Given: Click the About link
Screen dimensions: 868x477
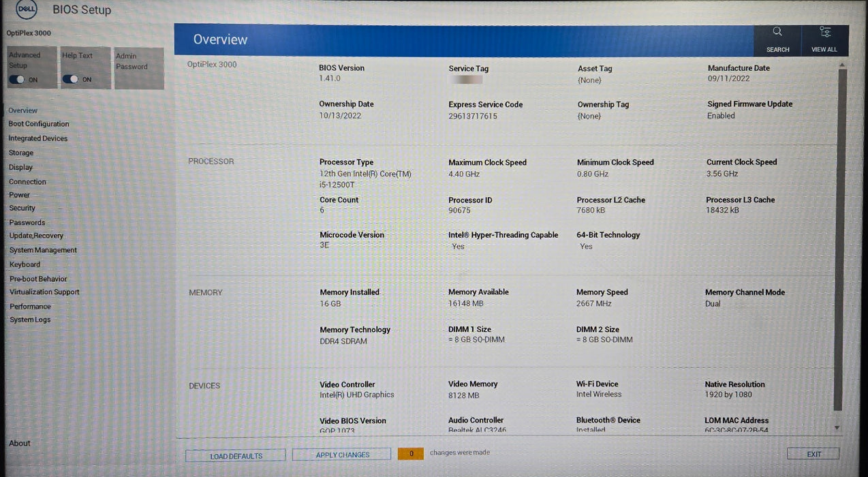Looking at the screenshot, I should (x=20, y=443).
